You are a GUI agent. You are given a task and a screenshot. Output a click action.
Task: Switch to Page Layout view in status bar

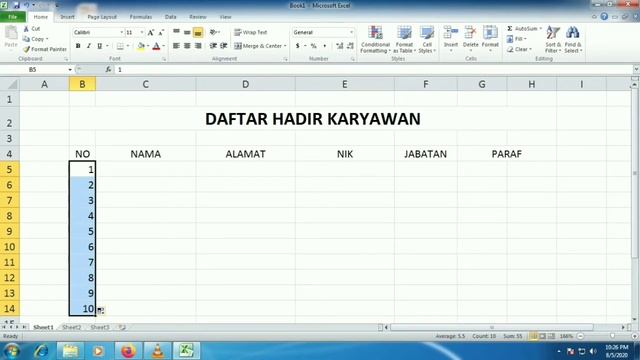542,336
